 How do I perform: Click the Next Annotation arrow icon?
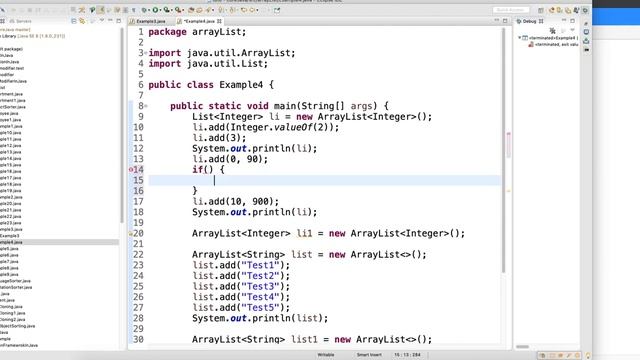[220, 10]
